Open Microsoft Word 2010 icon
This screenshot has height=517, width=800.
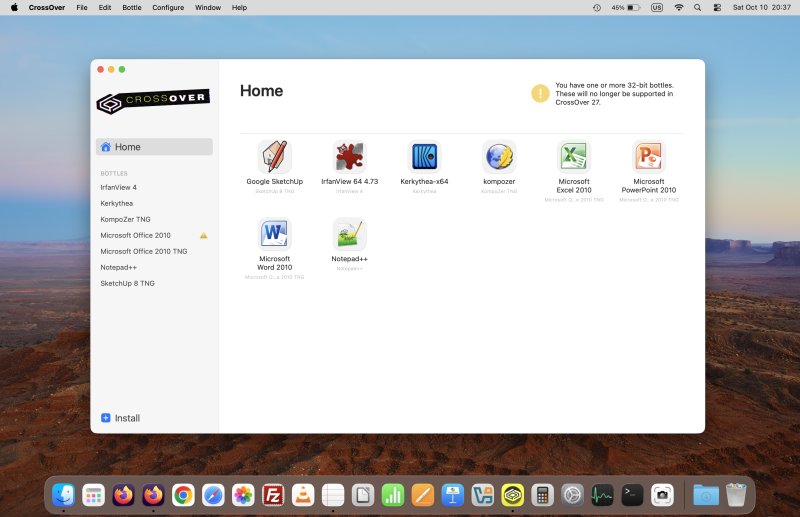274,234
